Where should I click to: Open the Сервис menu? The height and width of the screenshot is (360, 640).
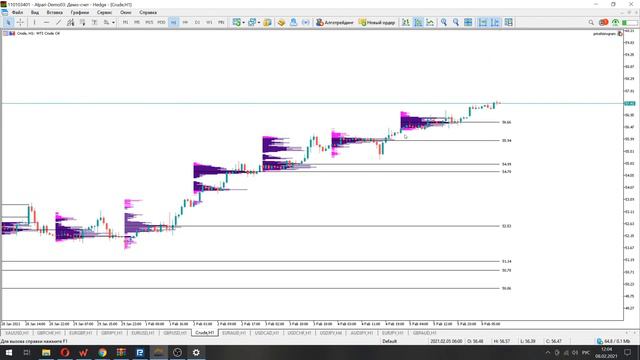tap(104, 12)
